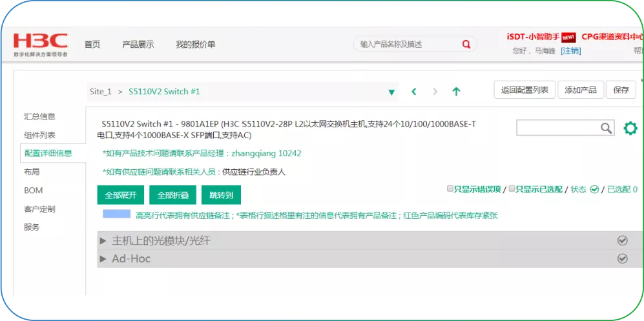Expand the 主机上的光模块/光纤 section
The width and height of the screenshot is (644, 321).
[x=103, y=241]
